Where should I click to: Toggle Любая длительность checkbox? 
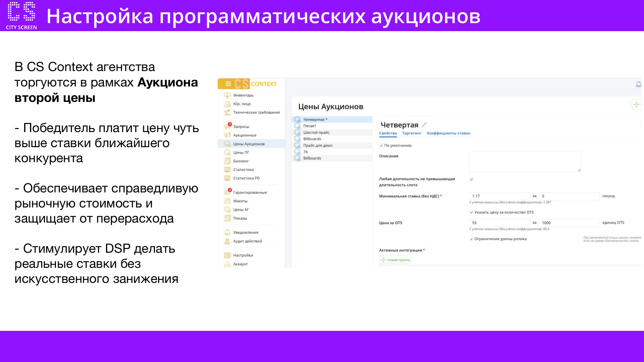(x=471, y=179)
